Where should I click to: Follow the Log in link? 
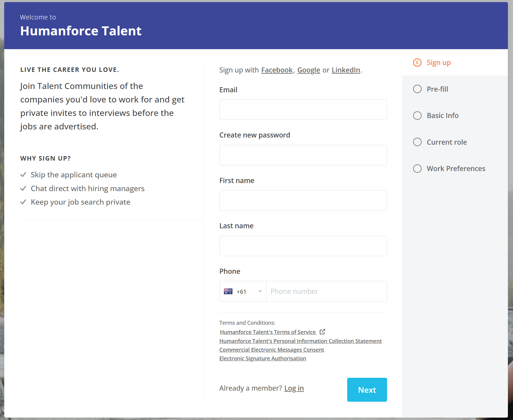(294, 388)
